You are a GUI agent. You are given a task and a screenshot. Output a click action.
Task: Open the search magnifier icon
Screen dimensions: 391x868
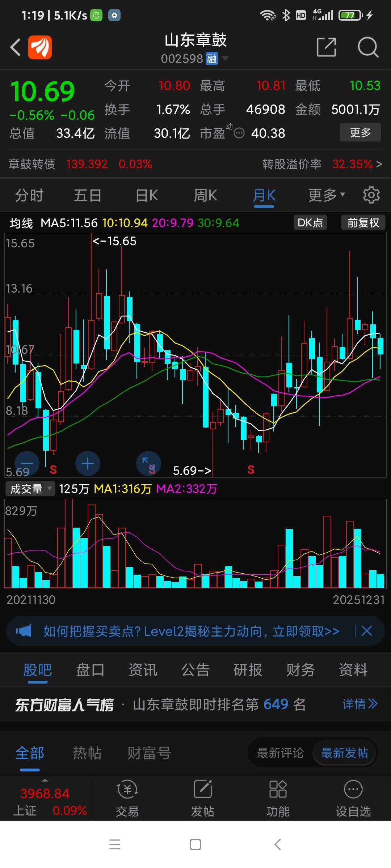(x=368, y=47)
